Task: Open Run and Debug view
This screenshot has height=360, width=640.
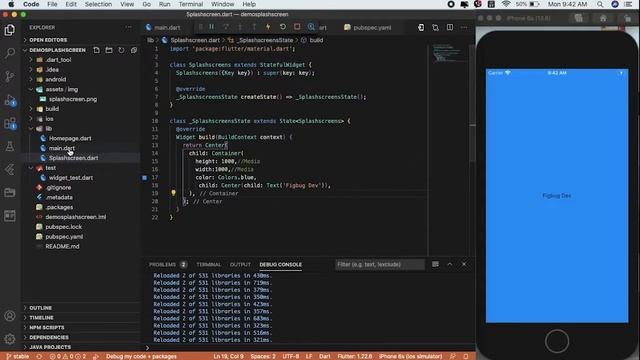Action: (10, 100)
